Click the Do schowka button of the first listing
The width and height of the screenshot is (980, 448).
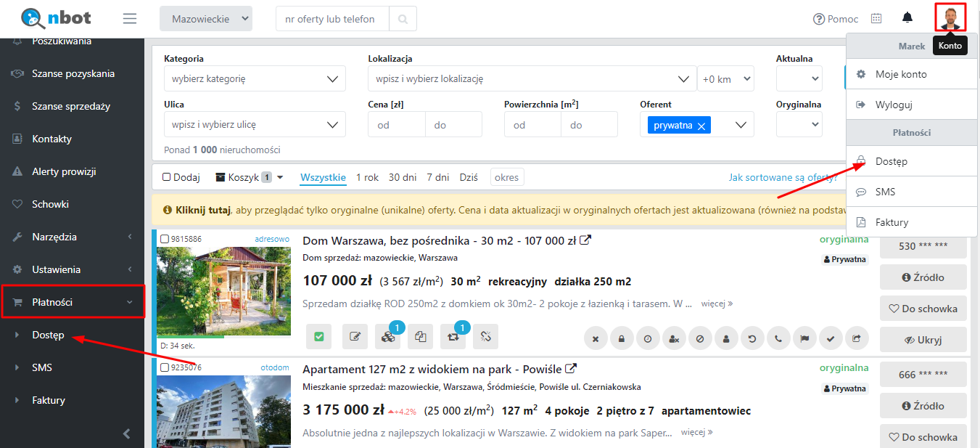(x=923, y=309)
